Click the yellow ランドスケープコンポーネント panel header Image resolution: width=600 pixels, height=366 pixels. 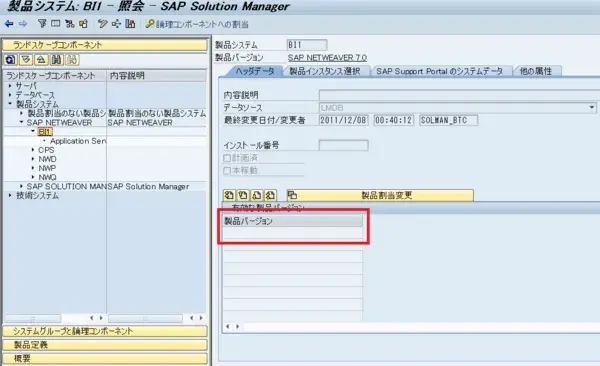click(105, 45)
